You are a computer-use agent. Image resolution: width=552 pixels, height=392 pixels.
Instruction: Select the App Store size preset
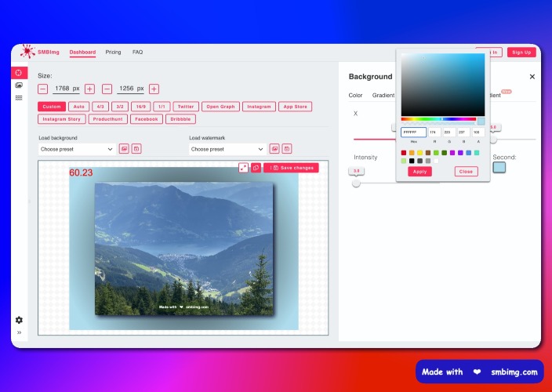click(x=296, y=107)
